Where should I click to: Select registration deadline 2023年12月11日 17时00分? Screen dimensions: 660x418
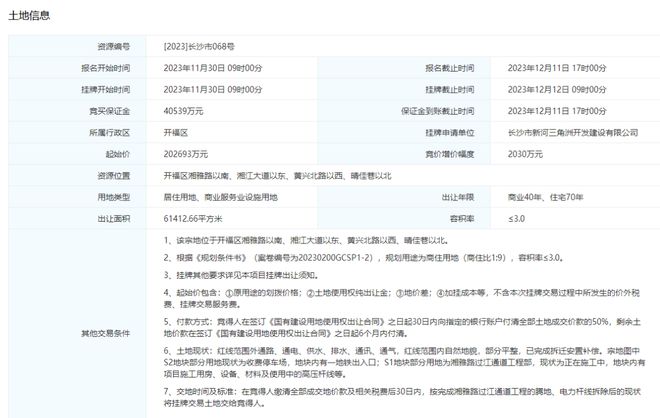tap(557, 68)
